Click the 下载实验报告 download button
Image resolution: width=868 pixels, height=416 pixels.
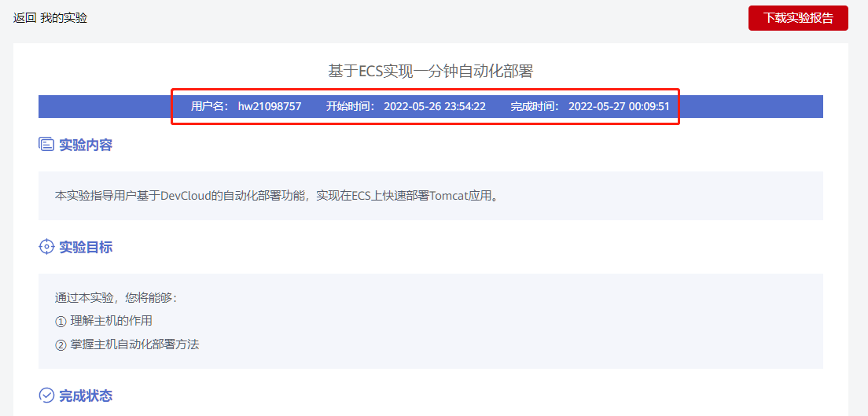798,18
